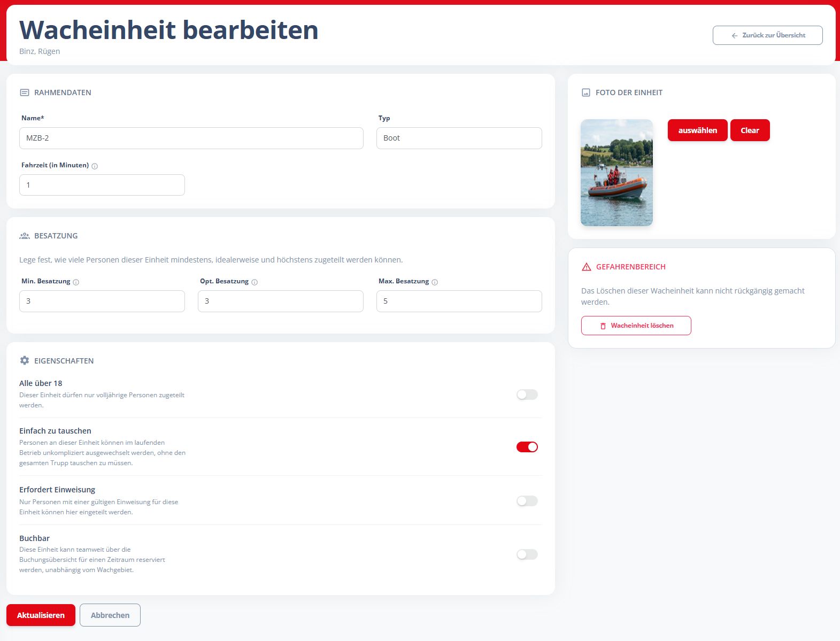Image resolution: width=840 pixels, height=641 pixels.
Task: Cancel editing with the Abbrechen button
Action: point(110,615)
